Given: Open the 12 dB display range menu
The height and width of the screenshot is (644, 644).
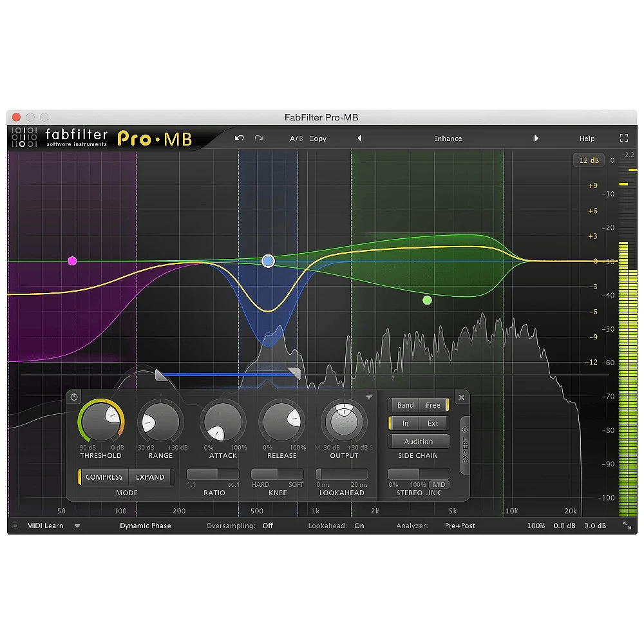Looking at the screenshot, I should pos(589,160).
